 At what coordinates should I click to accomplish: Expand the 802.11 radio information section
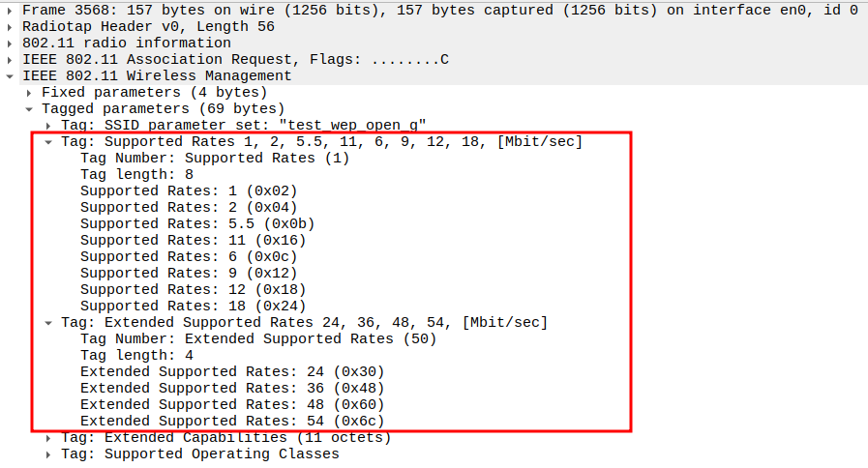click(11, 44)
